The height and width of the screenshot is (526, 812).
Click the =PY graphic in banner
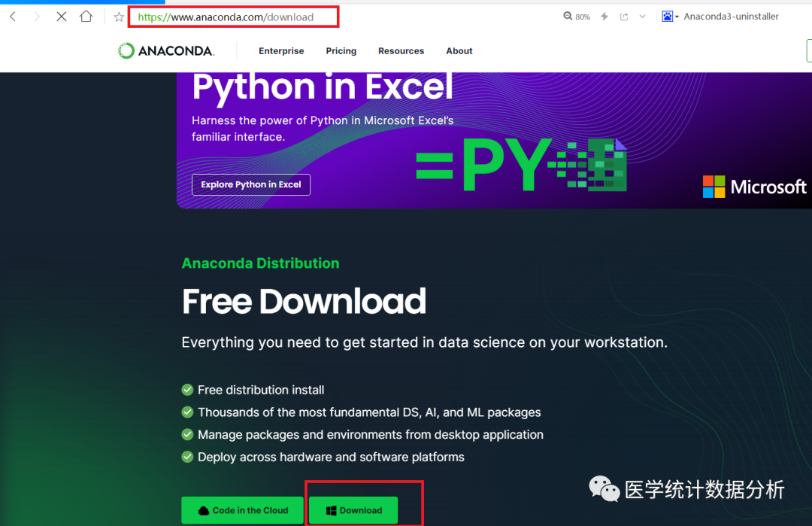(x=521, y=165)
